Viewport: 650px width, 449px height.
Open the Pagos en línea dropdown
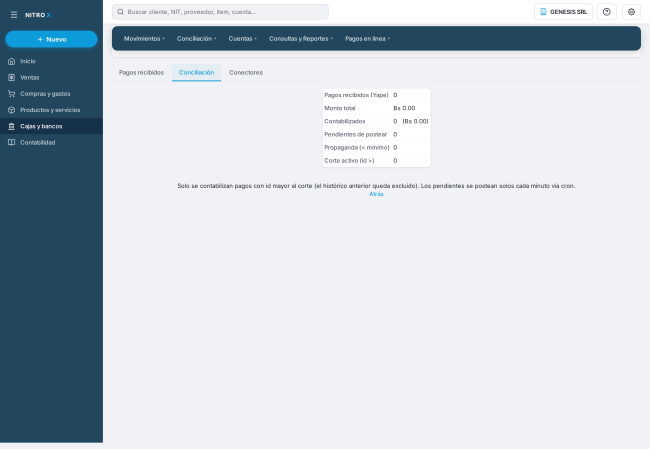(x=367, y=39)
